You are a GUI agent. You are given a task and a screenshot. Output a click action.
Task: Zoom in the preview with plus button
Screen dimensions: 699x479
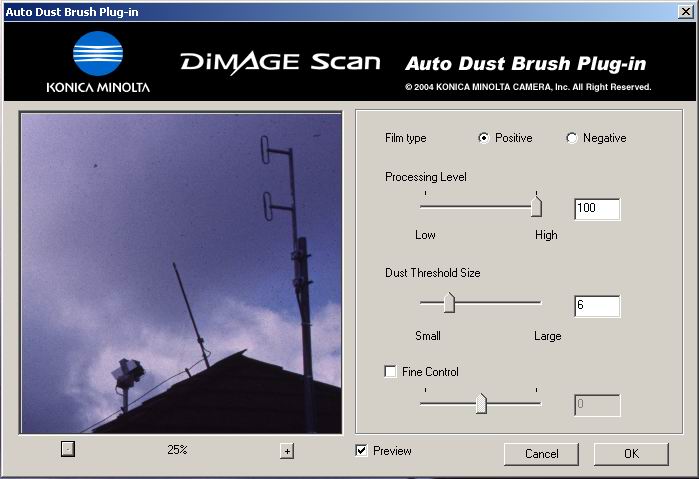(287, 451)
